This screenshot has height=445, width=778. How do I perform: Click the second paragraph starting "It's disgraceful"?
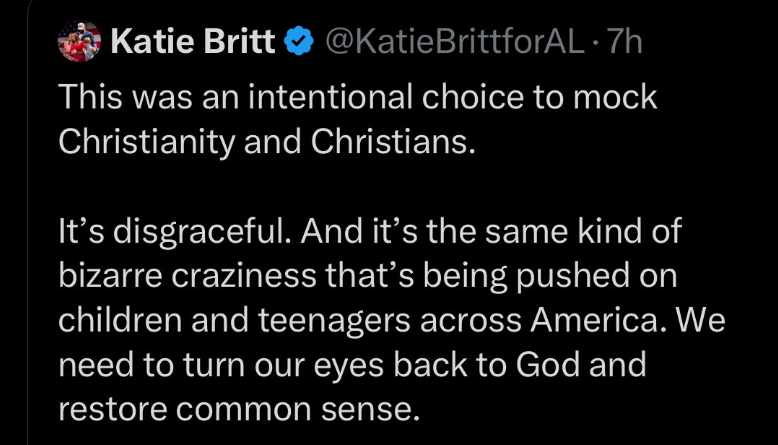(x=392, y=320)
